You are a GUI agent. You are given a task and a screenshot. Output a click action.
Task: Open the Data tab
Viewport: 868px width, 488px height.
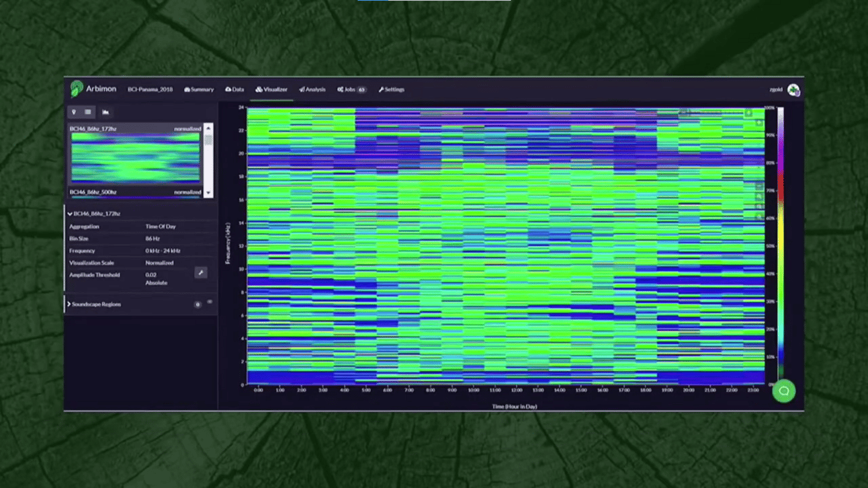click(x=234, y=89)
